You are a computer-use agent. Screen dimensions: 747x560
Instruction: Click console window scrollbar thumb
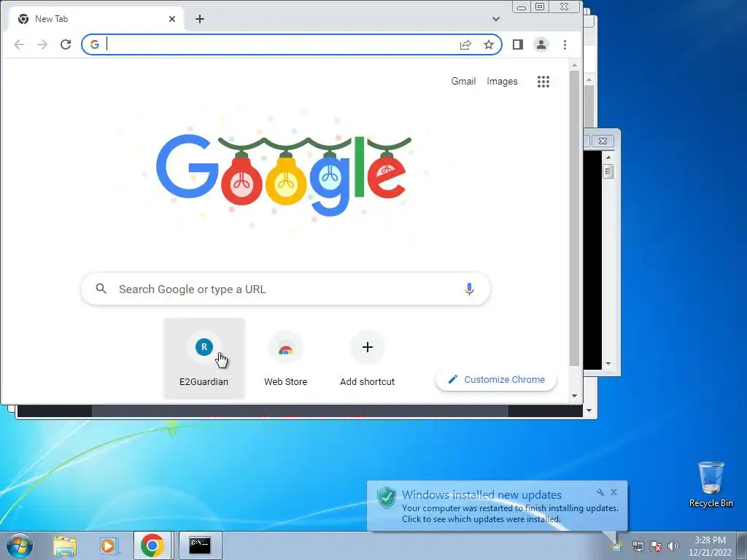(x=608, y=171)
